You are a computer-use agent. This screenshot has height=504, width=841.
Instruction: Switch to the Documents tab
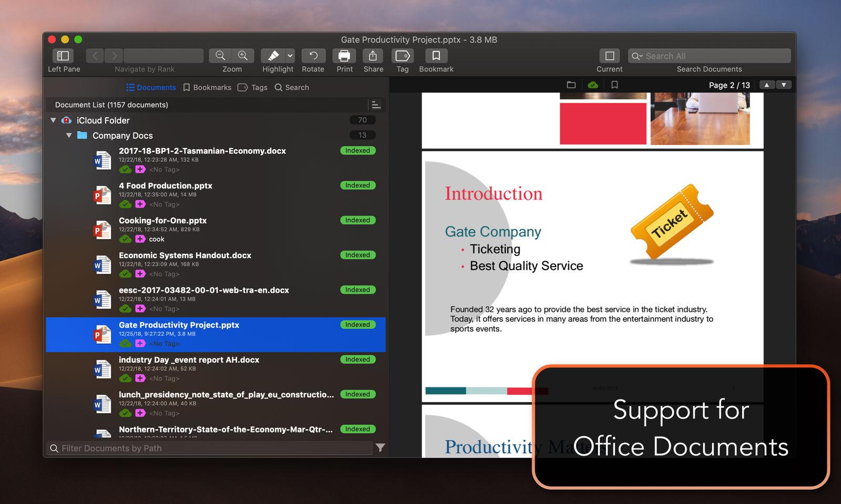151,87
